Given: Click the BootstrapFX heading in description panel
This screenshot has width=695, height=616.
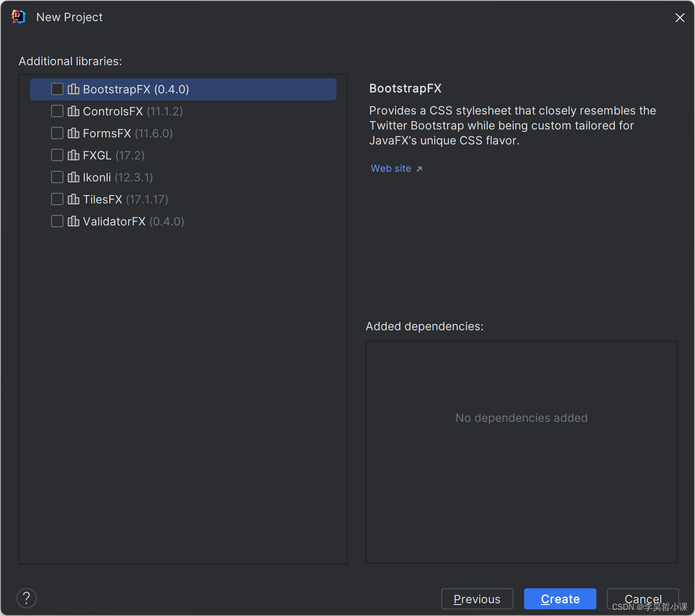Looking at the screenshot, I should coord(405,89).
